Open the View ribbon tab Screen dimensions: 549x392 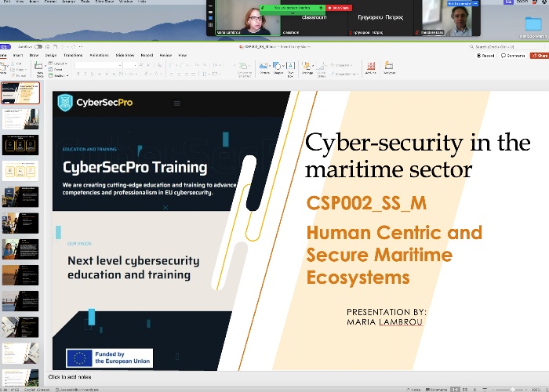click(183, 56)
